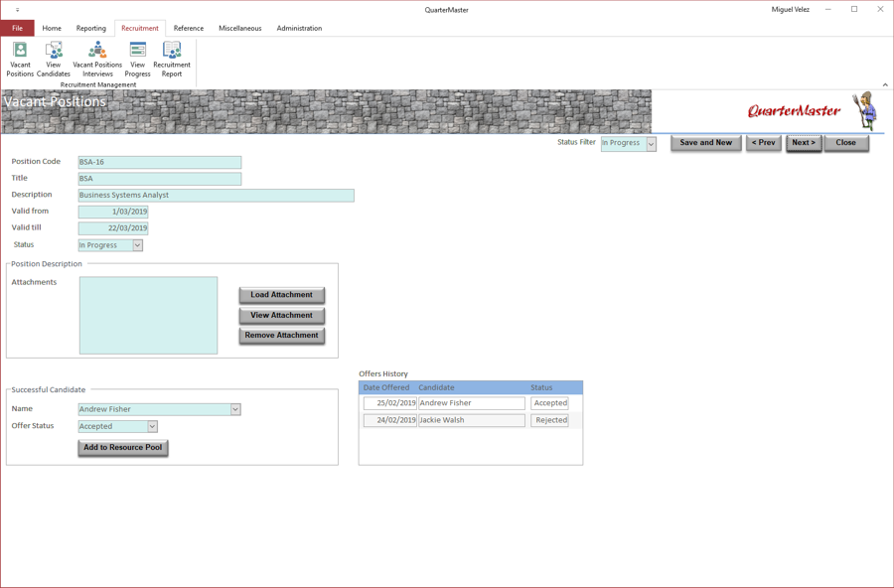Click the Candidate column header

pyautogui.click(x=436, y=387)
